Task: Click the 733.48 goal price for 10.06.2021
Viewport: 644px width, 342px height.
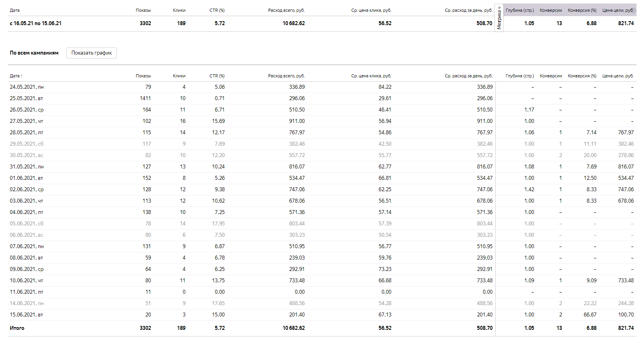Action: coord(626,280)
